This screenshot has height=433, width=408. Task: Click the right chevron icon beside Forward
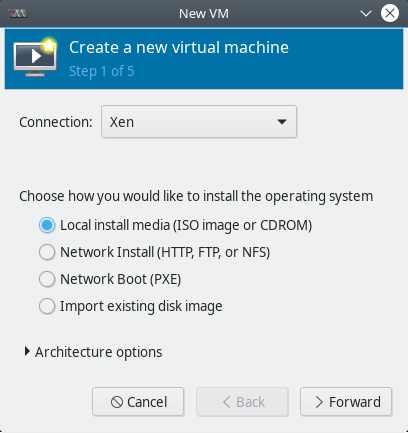tap(319, 402)
